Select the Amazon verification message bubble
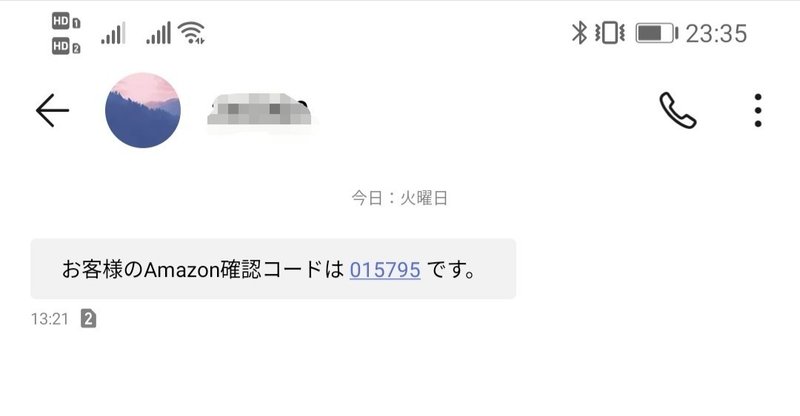The height and width of the screenshot is (416, 800). (273, 268)
